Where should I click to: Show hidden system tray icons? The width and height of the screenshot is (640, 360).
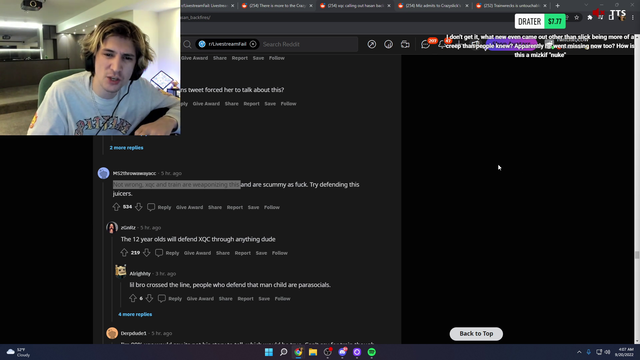pyautogui.click(x=579, y=352)
